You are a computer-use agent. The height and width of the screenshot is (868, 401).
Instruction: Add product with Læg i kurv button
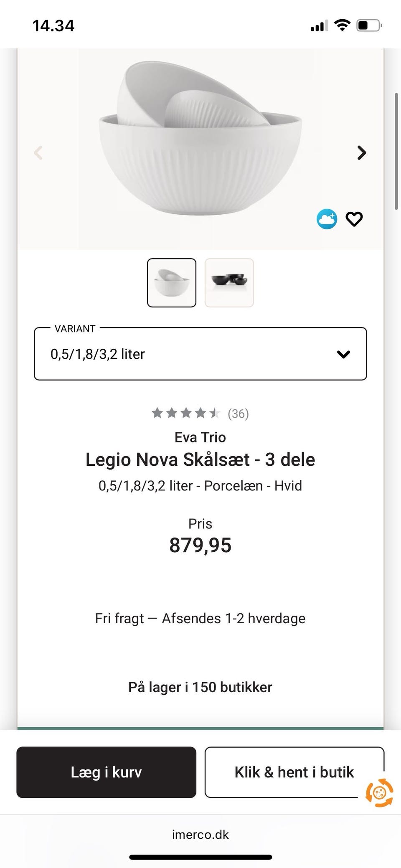(x=106, y=772)
